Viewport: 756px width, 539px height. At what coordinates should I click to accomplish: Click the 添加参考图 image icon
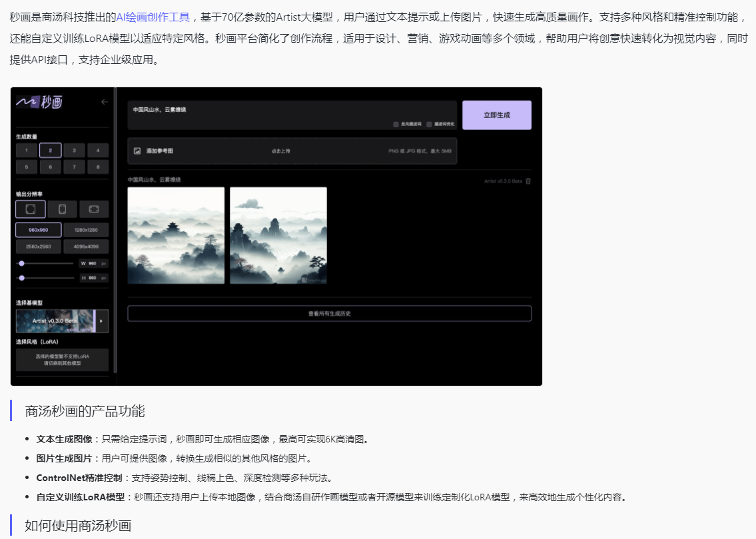(x=137, y=151)
